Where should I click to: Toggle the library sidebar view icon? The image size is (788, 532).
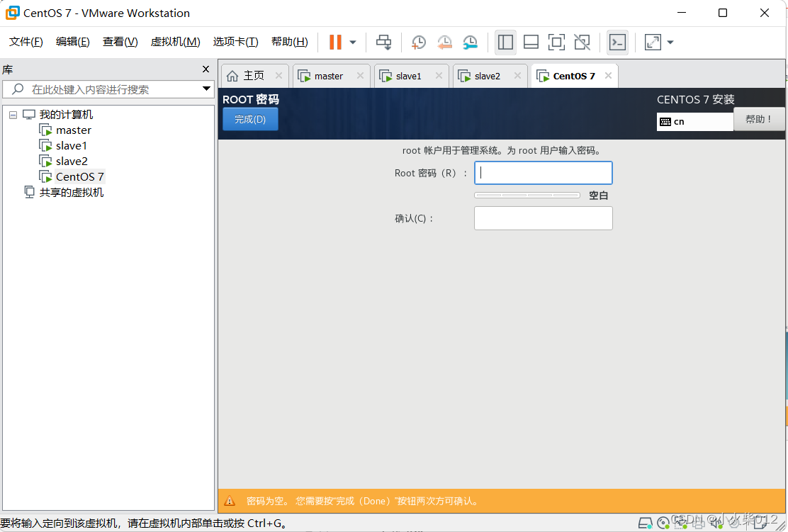[505, 43]
